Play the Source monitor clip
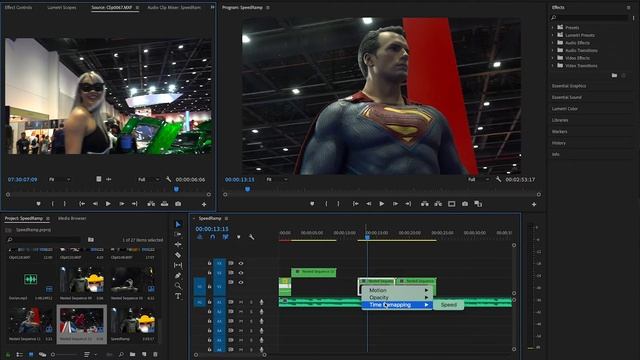 [108, 204]
